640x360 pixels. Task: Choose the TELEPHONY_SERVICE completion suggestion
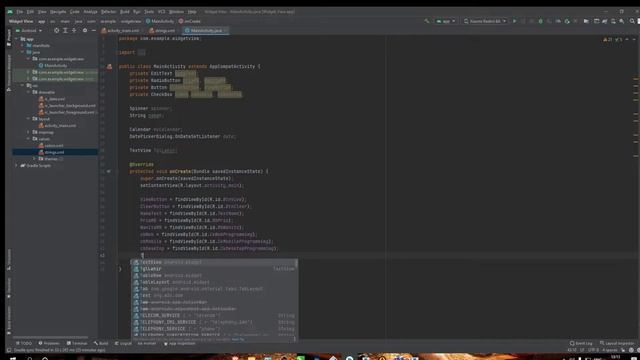214,329
